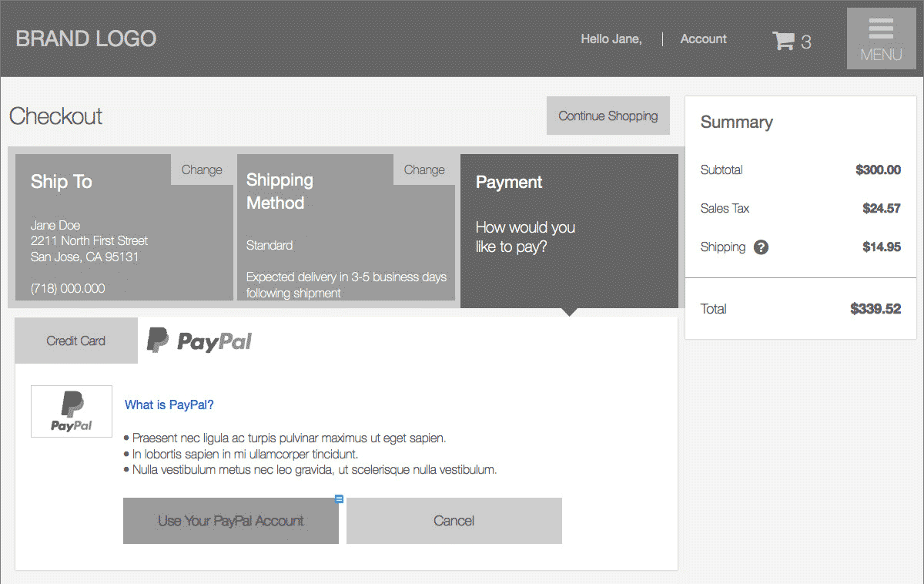Open the hamburger MENU icon

881,39
